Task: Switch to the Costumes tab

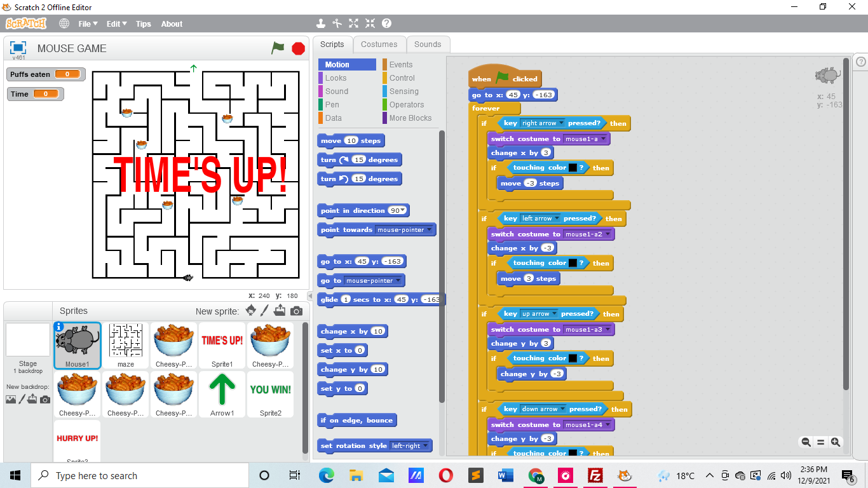Action: click(379, 44)
